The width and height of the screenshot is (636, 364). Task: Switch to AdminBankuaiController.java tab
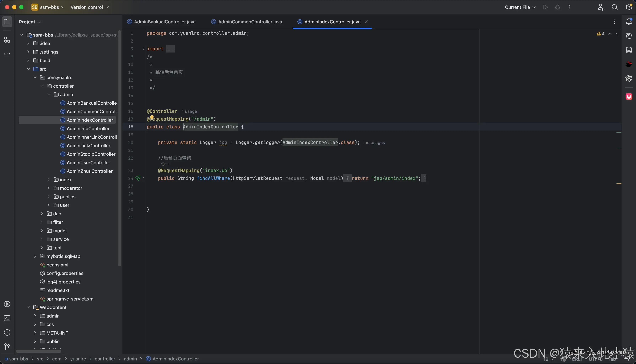(x=164, y=22)
